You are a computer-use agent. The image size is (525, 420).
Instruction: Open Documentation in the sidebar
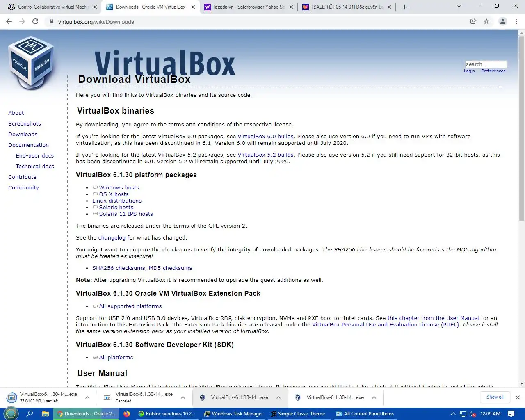28,145
